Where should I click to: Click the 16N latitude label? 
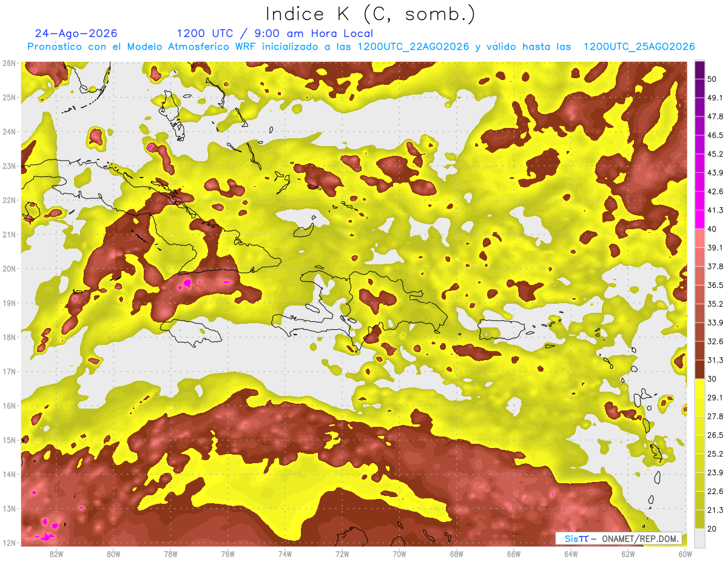click(9, 406)
